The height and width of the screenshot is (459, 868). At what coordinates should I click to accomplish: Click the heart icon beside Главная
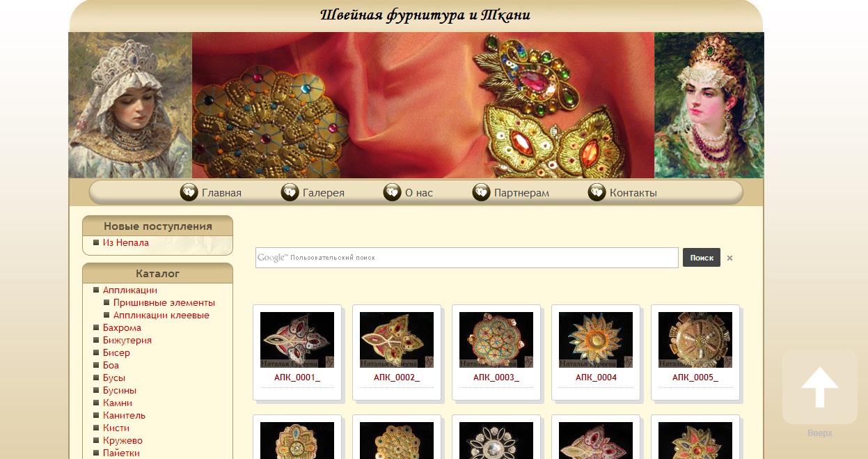click(x=189, y=192)
